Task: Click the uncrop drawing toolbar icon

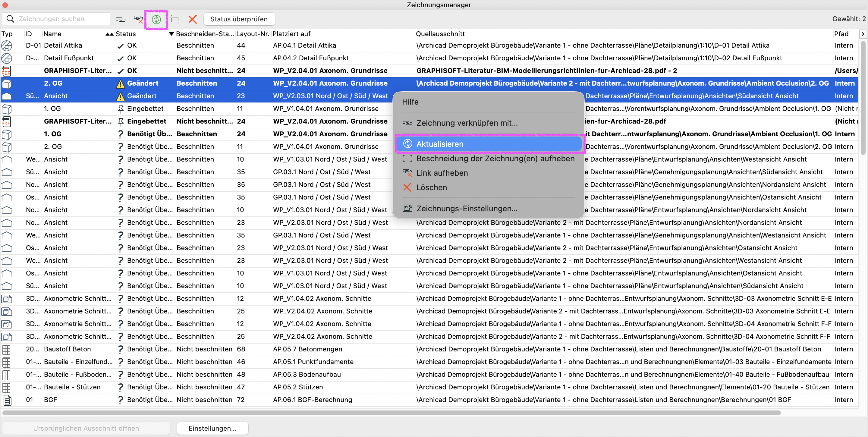Action: point(175,20)
